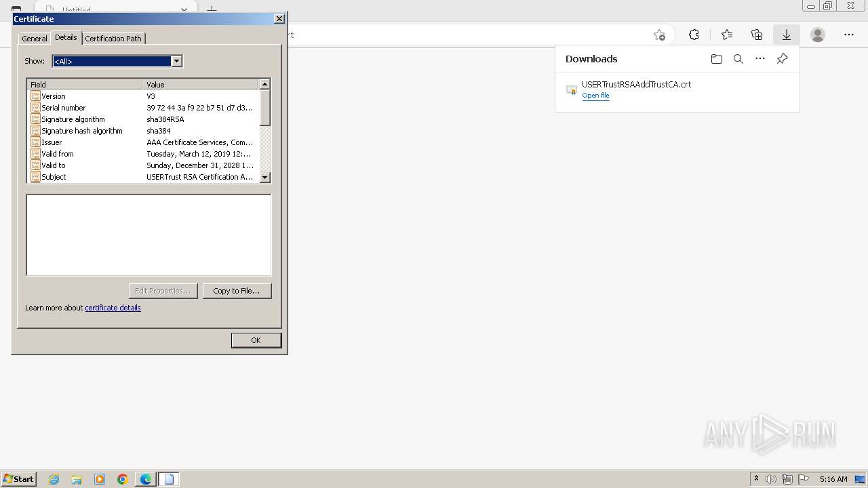868x488 pixels.
Task: Select the Signature hash algorithm field icon
Action: [35, 131]
